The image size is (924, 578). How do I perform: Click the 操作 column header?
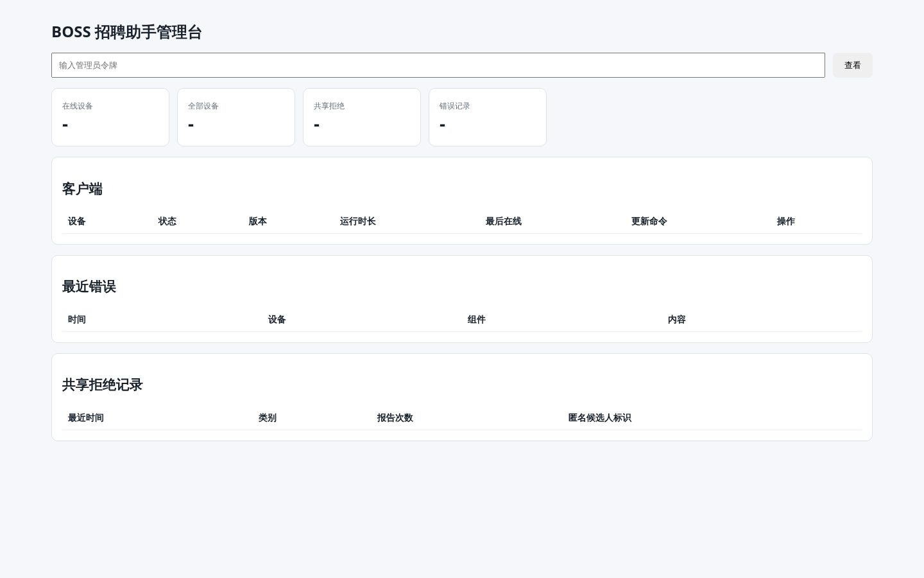(786, 221)
